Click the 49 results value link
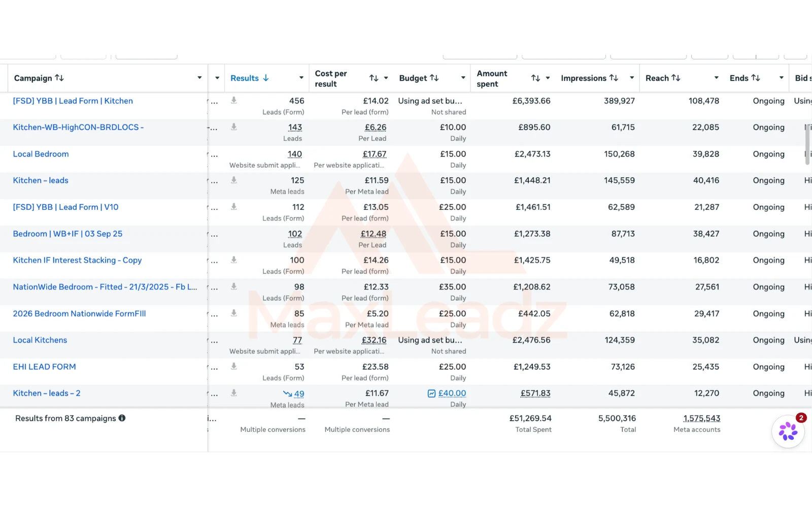Image resolution: width=812 pixels, height=508 pixels. click(299, 394)
